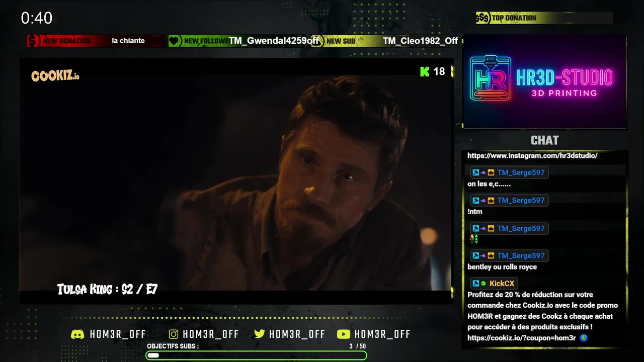The width and height of the screenshot is (644, 362).
Task: Click the Discord handle HOM3R_OFF text
Action: 118,334
